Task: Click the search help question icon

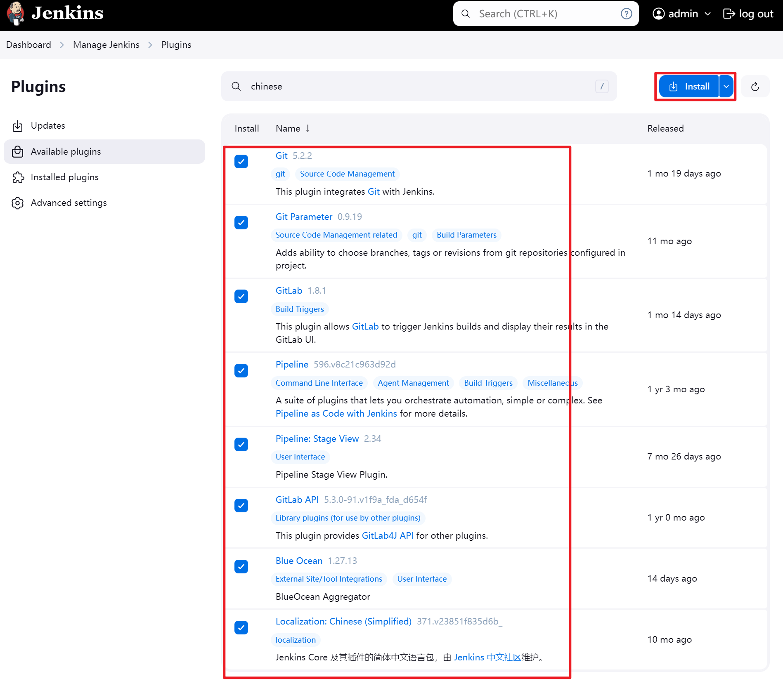Action: [626, 14]
